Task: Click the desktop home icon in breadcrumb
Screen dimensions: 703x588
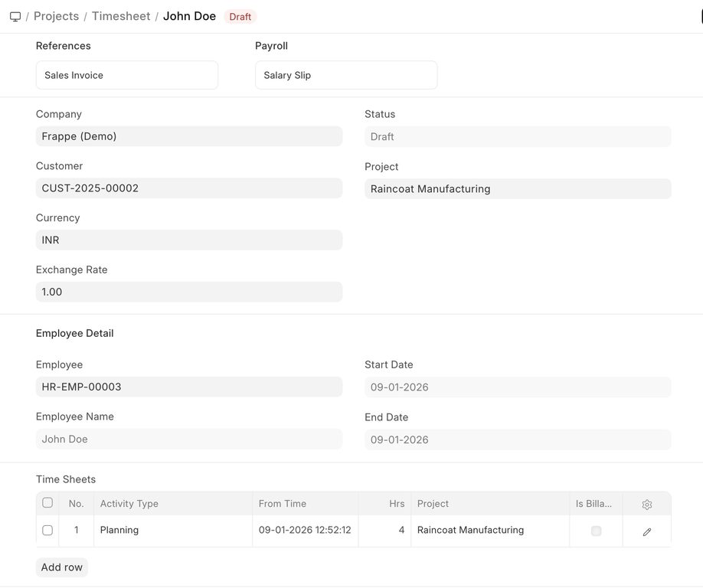Action: tap(15, 16)
